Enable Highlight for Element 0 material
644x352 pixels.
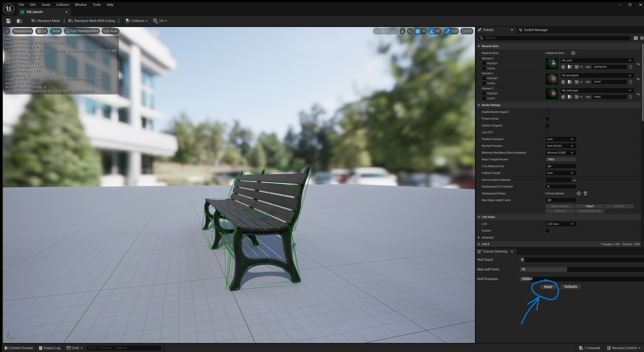coord(484,63)
